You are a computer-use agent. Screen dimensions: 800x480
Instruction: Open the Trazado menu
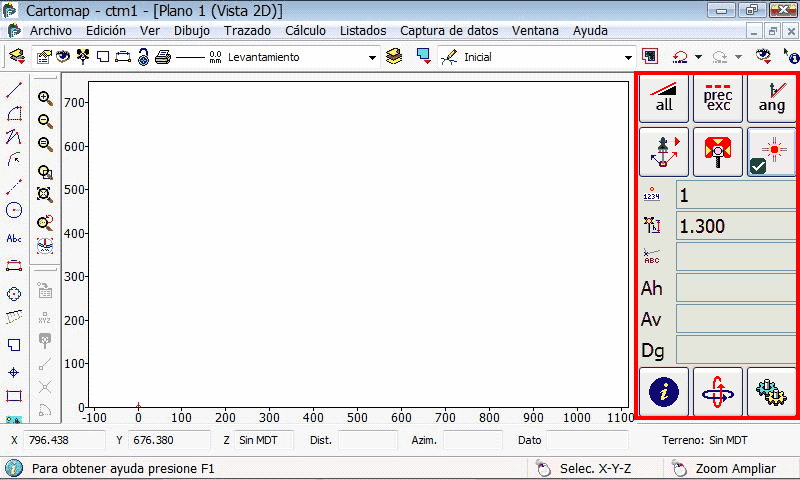(247, 31)
